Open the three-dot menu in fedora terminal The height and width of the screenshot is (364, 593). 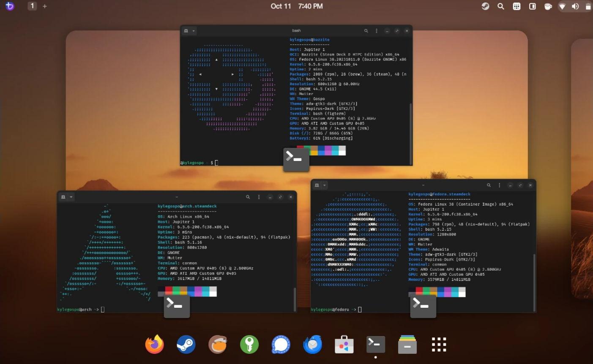500,185
